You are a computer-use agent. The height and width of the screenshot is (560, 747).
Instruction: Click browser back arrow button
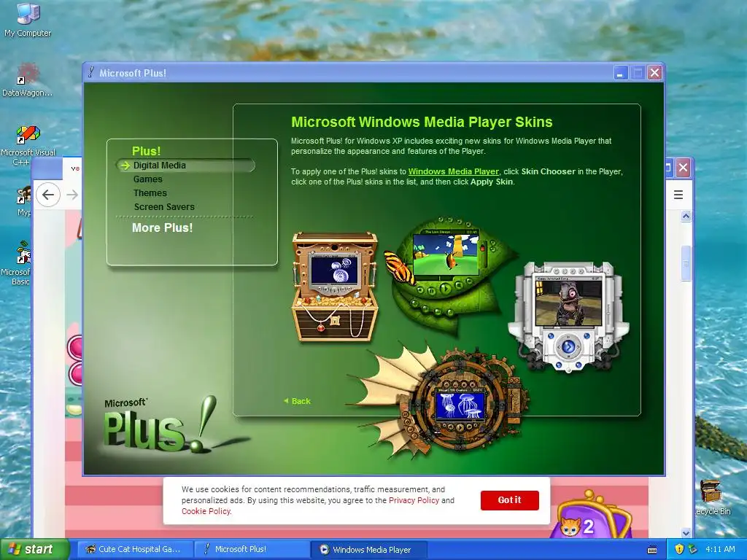tap(48, 194)
